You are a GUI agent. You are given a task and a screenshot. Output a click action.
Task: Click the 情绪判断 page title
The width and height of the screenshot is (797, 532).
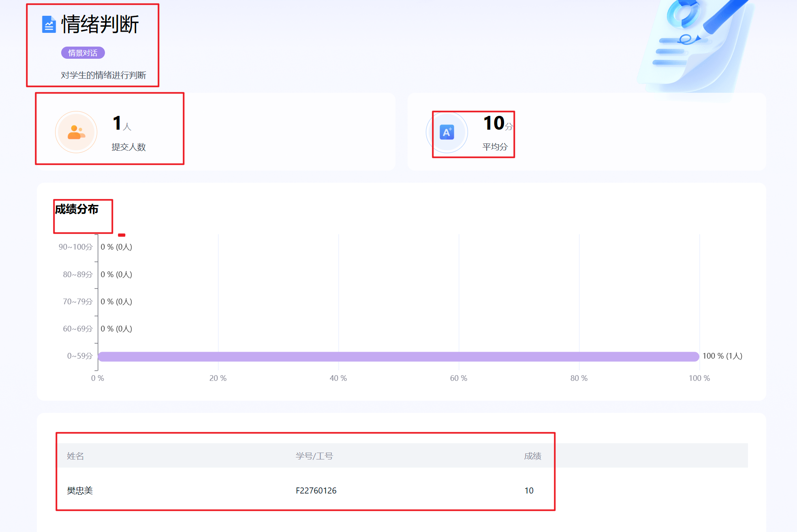click(x=100, y=24)
